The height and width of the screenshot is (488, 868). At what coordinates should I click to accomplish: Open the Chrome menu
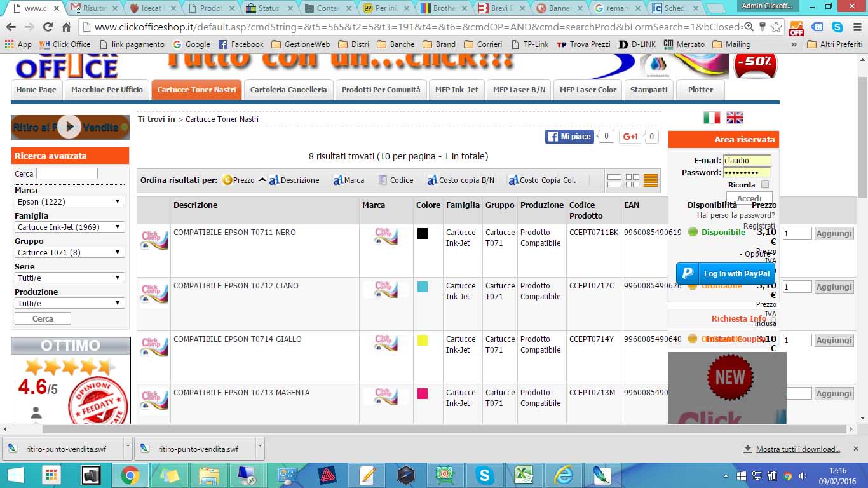coord(857,27)
